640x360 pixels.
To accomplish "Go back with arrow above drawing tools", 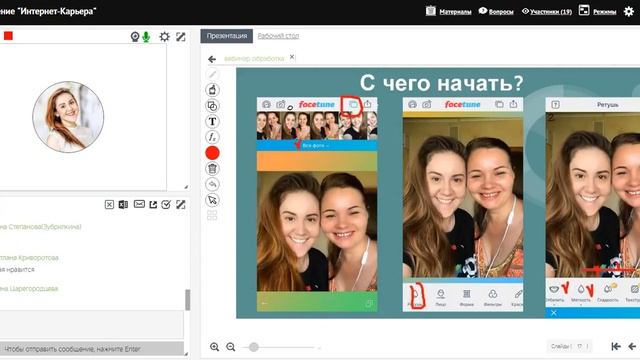I will 212,59.
